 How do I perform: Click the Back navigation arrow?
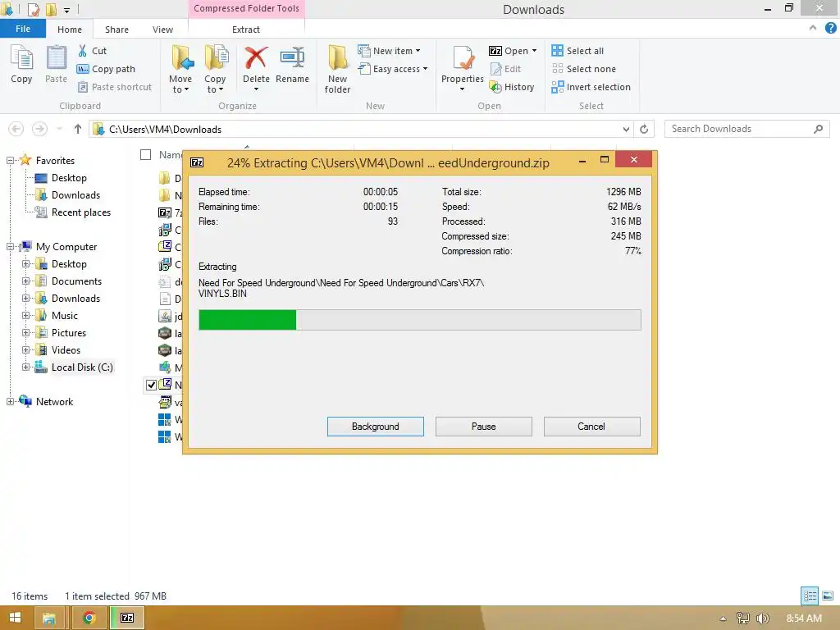(16, 129)
